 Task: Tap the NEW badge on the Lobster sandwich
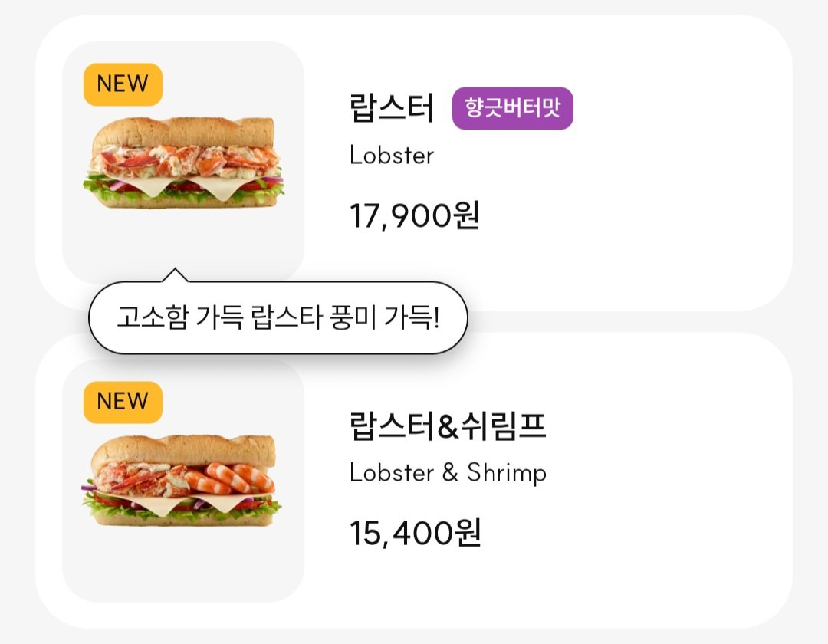pos(123,84)
